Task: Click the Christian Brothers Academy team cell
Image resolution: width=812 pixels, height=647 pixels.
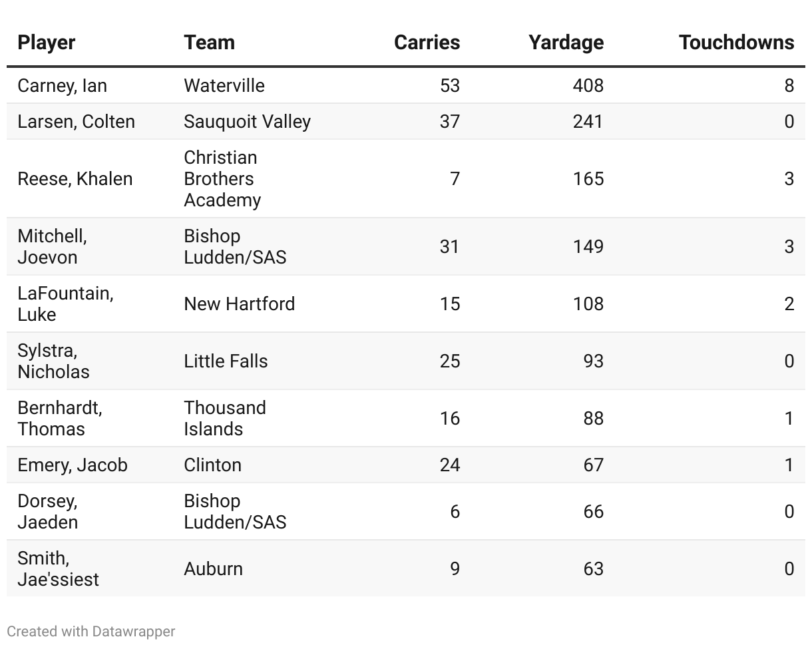Action: pos(222,179)
